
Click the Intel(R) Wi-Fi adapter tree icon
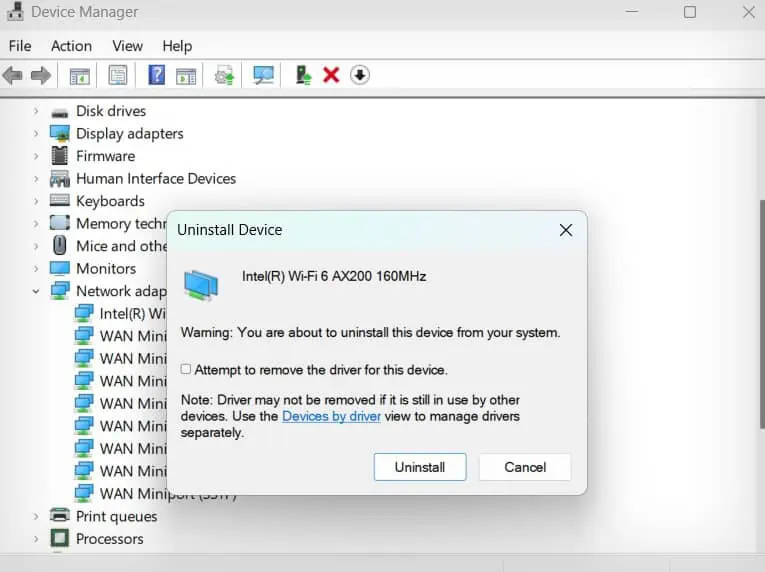(x=83, y=313)
